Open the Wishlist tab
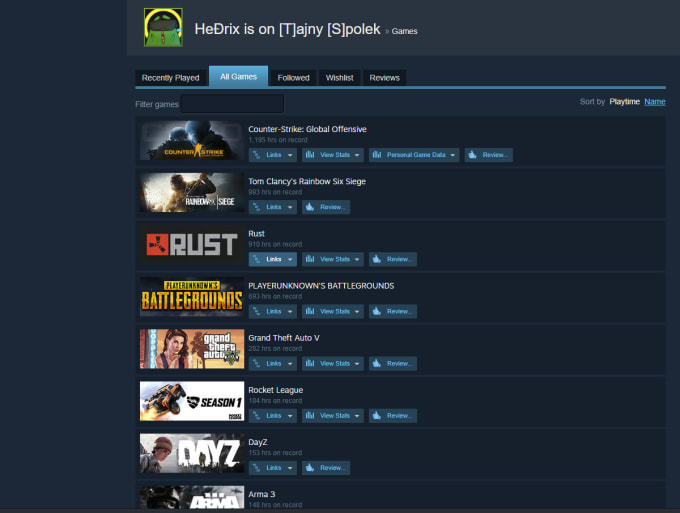 pyautogui.click(x=340, y=78)
